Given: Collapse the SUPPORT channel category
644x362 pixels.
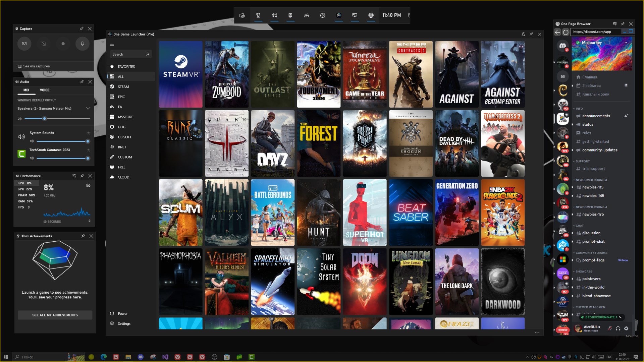Looking at the screenshot, I should (x=582, y=161).
